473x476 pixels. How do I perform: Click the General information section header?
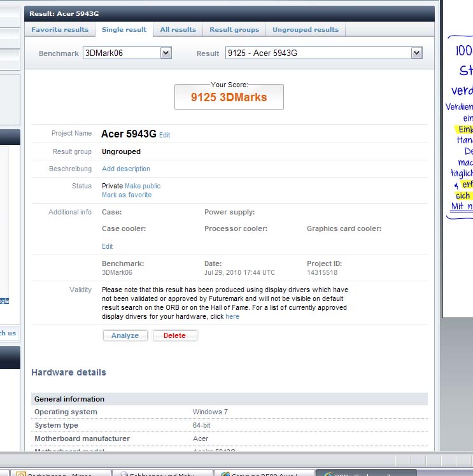pyautogui.click(x=229, y=399)
